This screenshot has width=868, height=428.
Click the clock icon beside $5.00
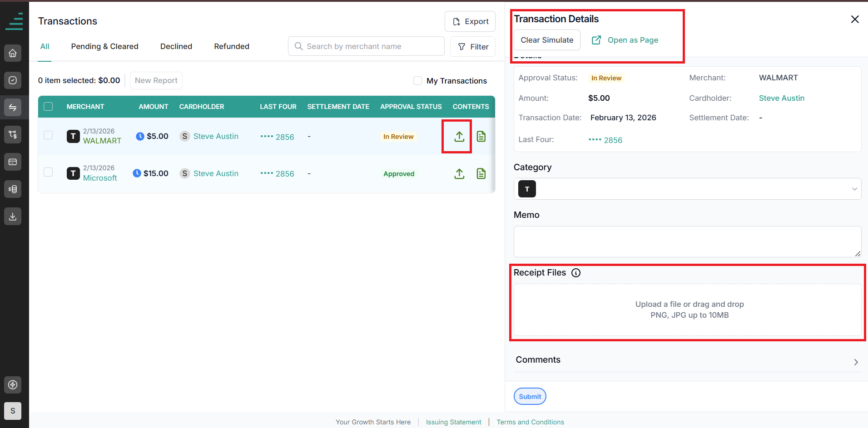(140, 136)
